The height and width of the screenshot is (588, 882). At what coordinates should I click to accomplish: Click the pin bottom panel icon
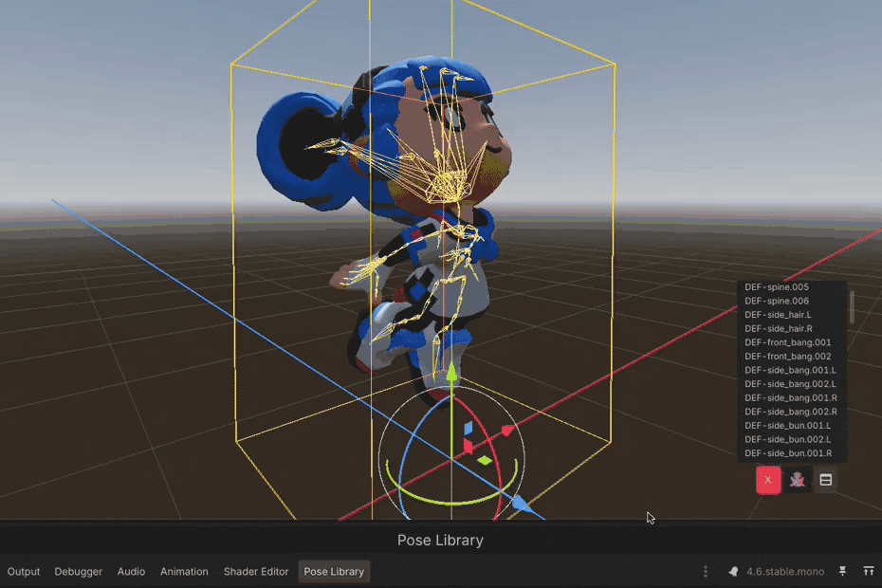click(842, 572)
